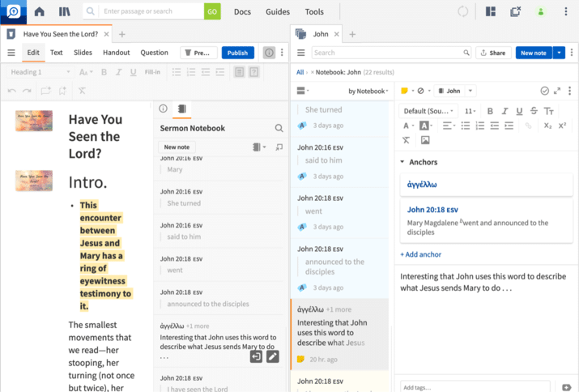Expand note editor to full size

point(557,91)
